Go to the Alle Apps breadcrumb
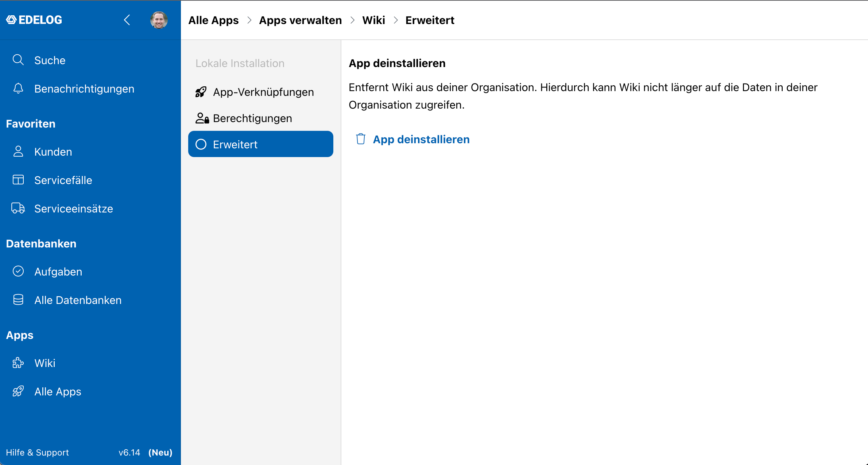 click(x=213, y=20)
